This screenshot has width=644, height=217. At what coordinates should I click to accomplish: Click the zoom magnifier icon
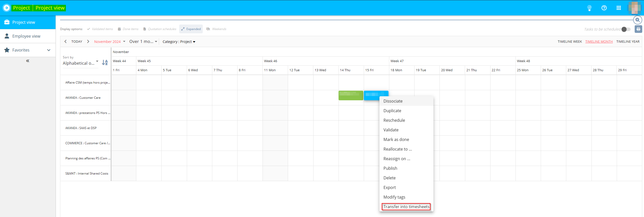pyautogui.click(x=637, y=20)
